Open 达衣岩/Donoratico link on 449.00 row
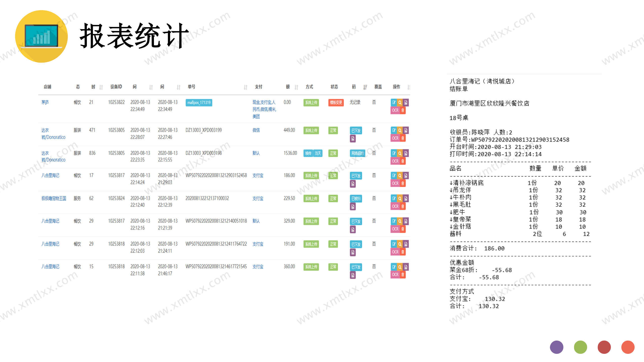Image resolution: width=644 pixels, height=362 pixels. pos(53,134)
